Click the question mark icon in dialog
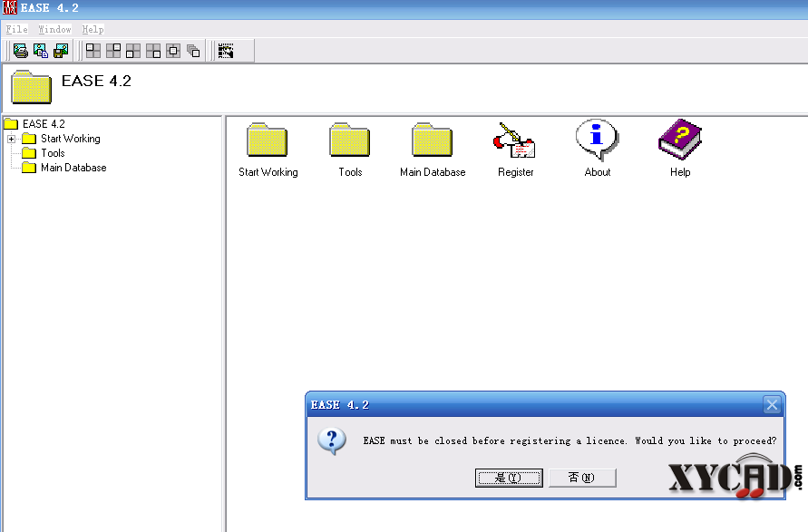 tap(332, 440)
